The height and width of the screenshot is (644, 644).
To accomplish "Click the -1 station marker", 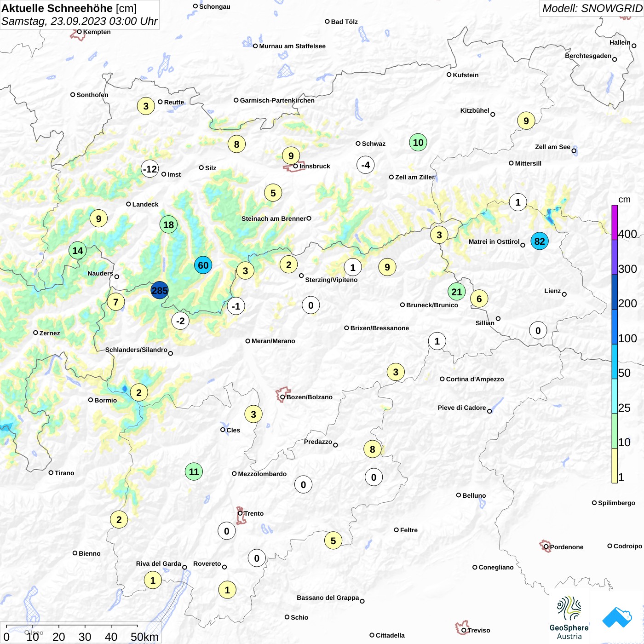I will point(236,306).
